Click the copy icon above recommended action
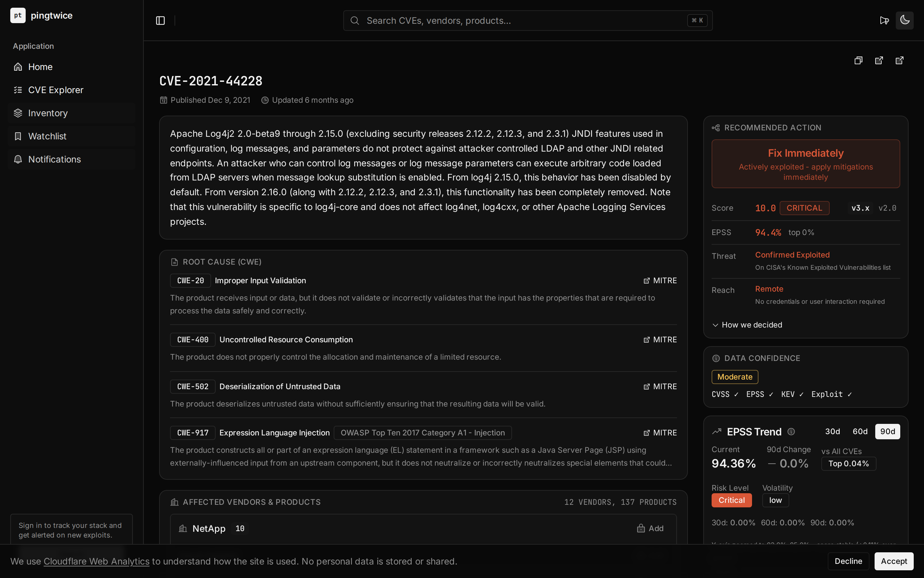The height and width of the screenshot is (578, 924). (858, 60)
